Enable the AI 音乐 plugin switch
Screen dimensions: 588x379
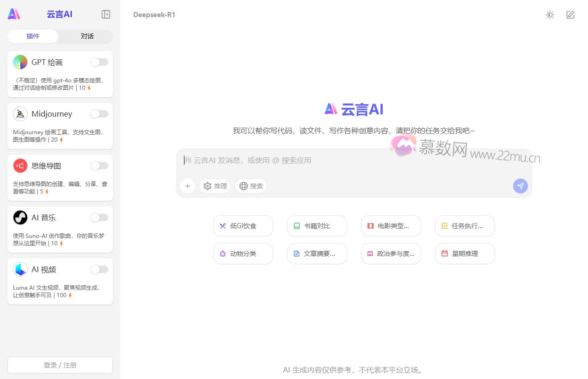point(99,217)
